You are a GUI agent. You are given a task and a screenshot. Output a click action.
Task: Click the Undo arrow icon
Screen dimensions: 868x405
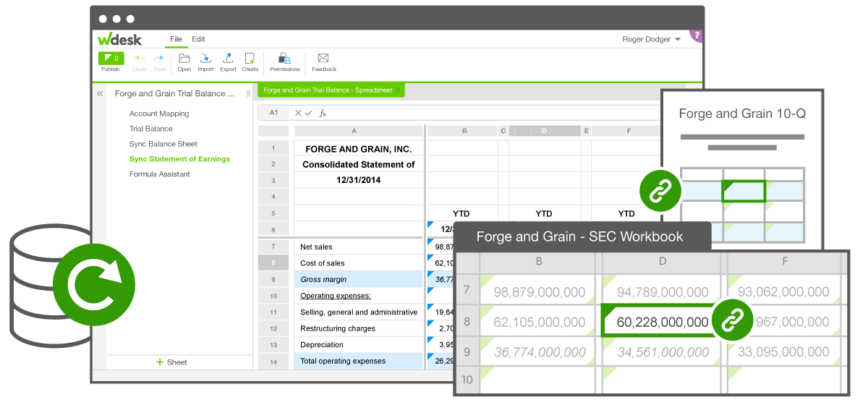click(x=140, y=58)
